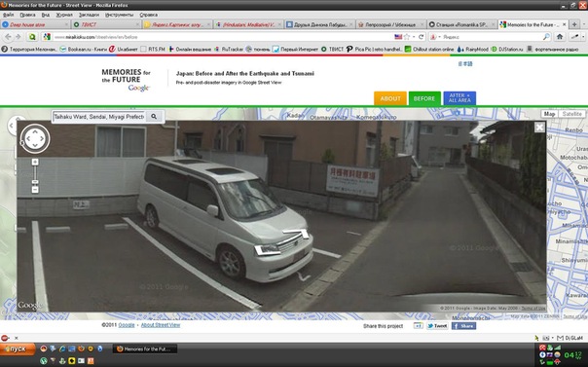Click the Taihaku Ward location search field
Screen dimensions: 588x367
(99, 117)
